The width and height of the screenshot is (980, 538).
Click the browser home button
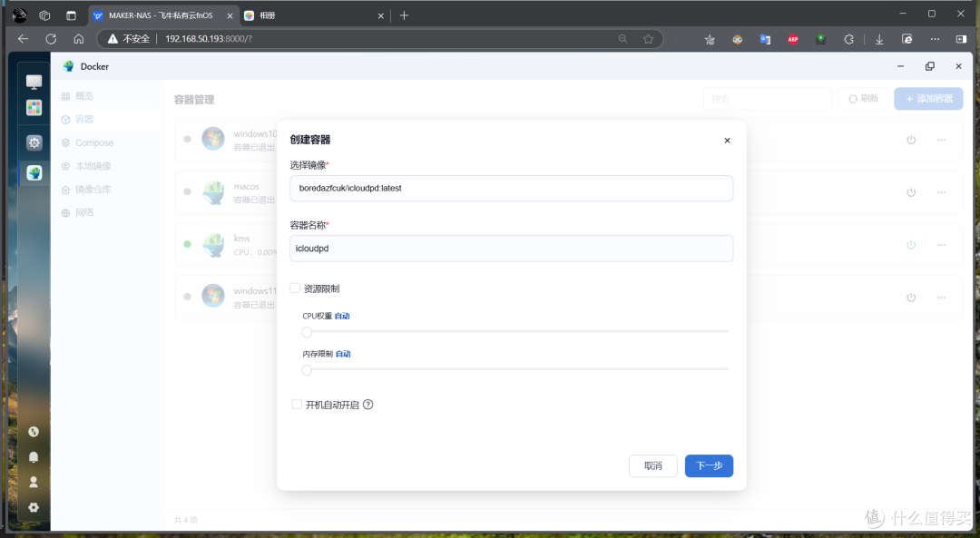(x=79, y=39)
